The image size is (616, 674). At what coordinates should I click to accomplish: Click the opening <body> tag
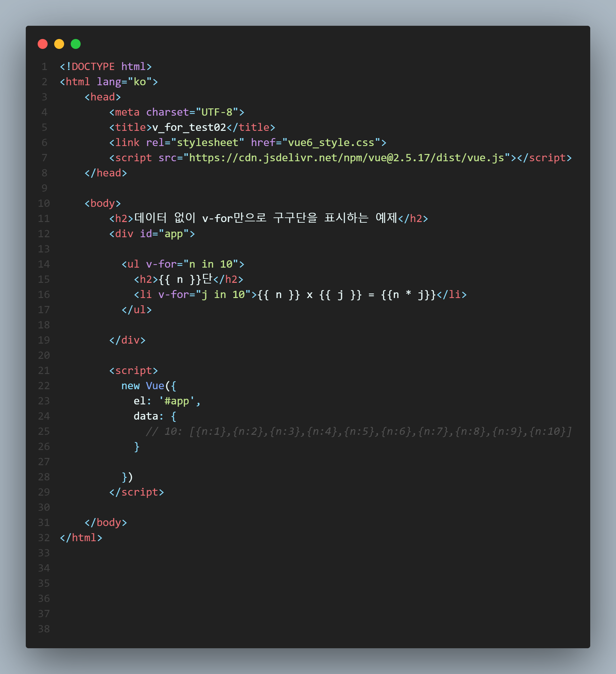(x=103, y=204)
